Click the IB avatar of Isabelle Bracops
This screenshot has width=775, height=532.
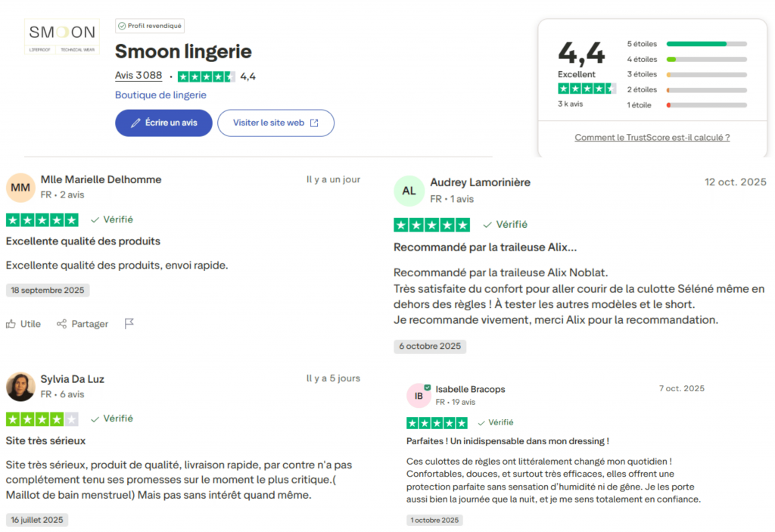[419, 395]
